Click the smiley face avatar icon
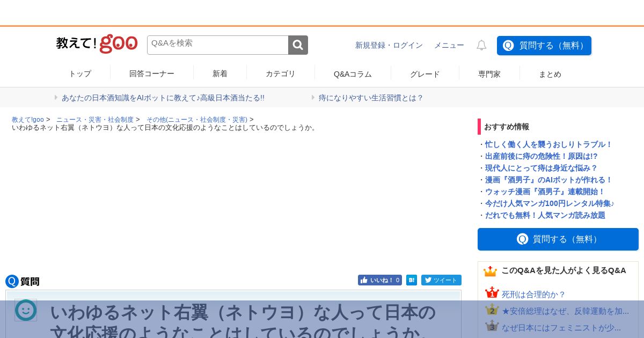This screenshot has width=644, height=338. click(26, 310)
